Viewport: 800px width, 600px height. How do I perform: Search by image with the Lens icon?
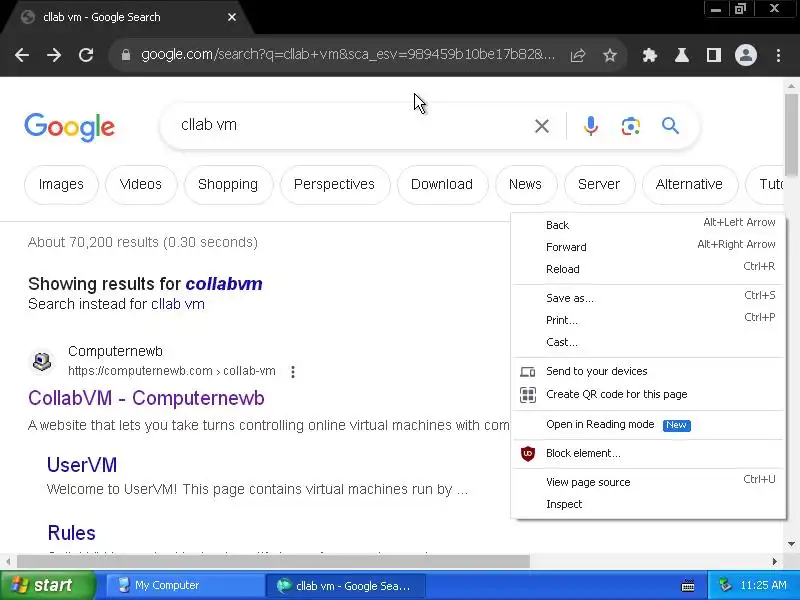click(x=631, y=126)
